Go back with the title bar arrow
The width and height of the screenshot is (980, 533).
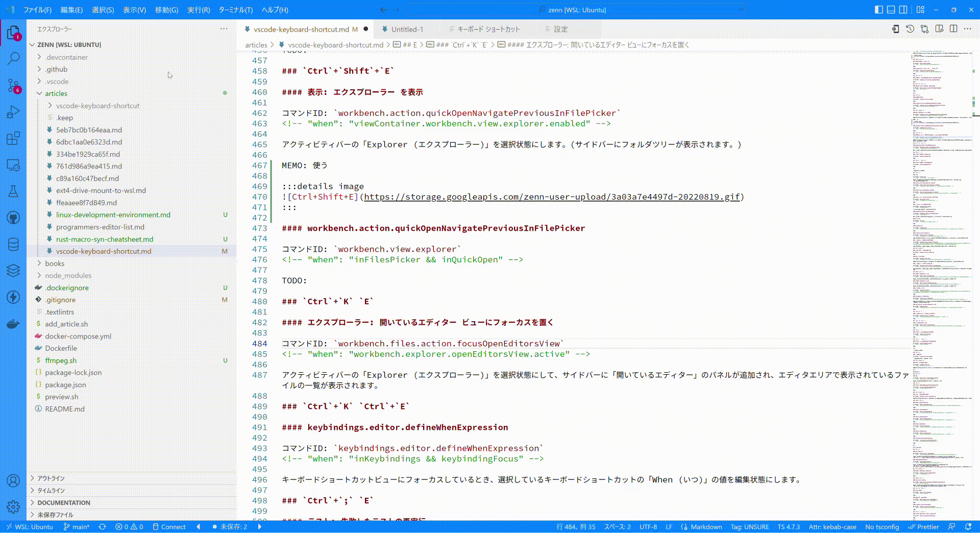pos(384,10)
